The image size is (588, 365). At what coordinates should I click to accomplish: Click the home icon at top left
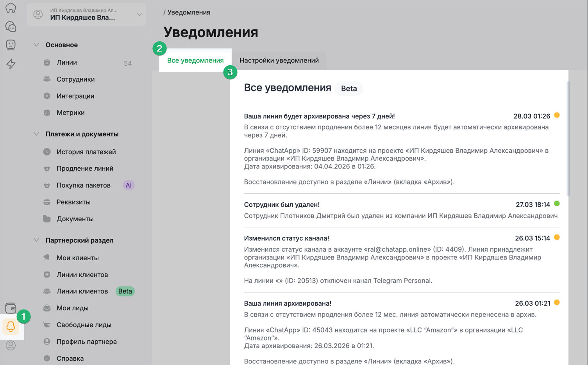(11, 8)
